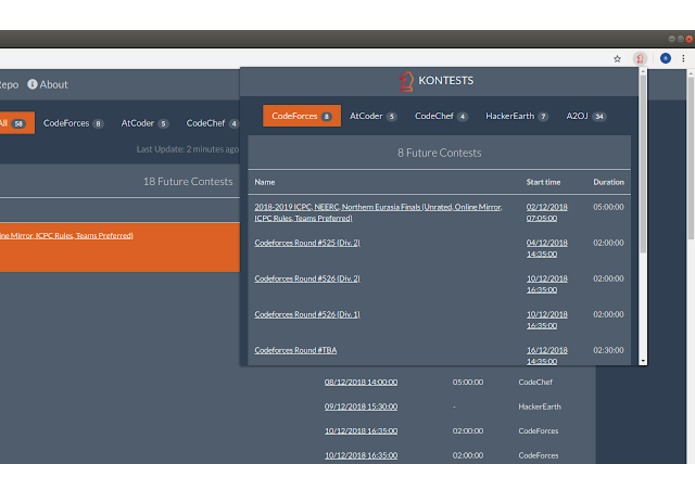Image resolution: width=695 pixels, height=494 pixels.
Task: Click the Name column header in popup
Action: [265, 182]
